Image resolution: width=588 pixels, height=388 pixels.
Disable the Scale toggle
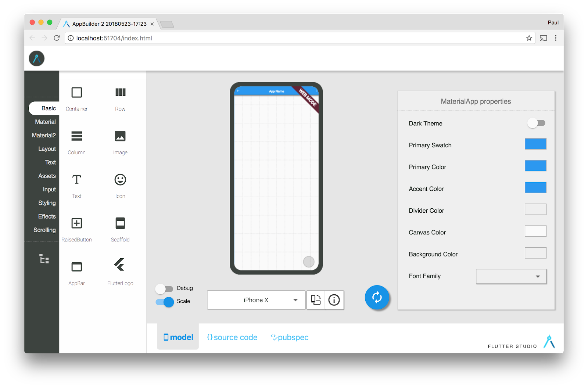point(164,302)
